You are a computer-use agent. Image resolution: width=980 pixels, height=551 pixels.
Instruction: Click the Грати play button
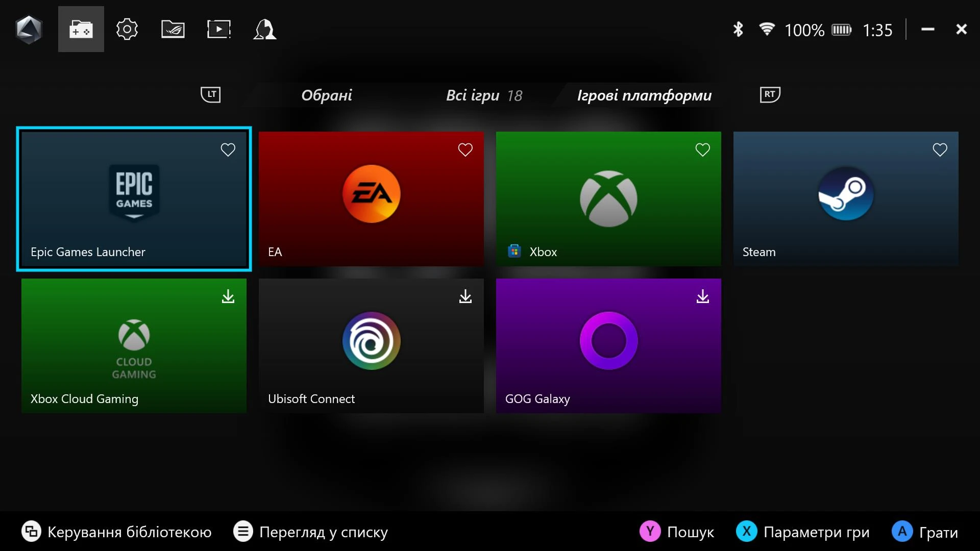point(925,532)
